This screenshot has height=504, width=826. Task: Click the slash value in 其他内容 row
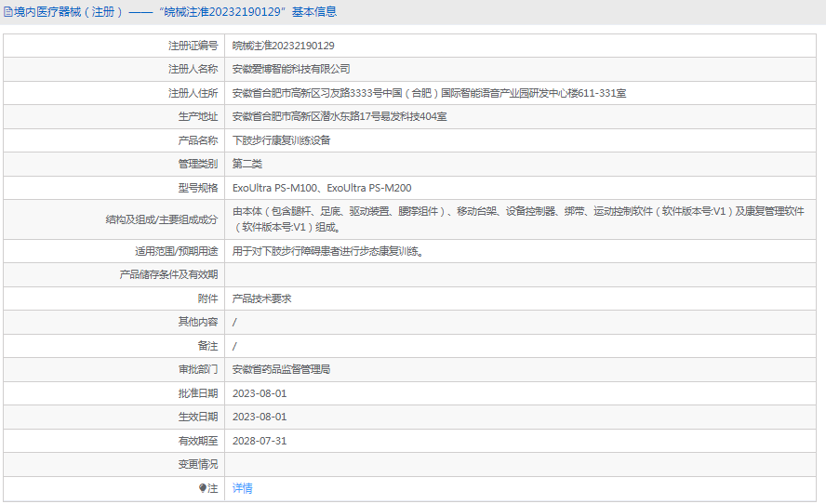[234, 322]
